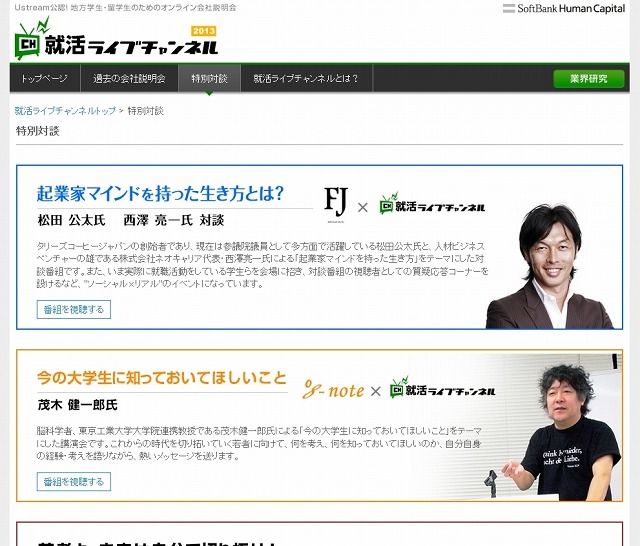Viewport: 640px width, 546px height.
Task: Click the green 業界研究 button
Action: tap(589, 79)
